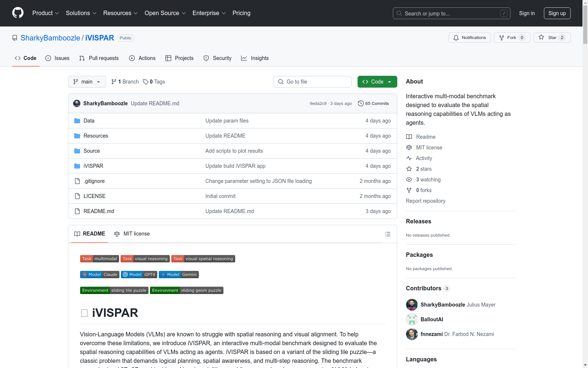Click fnnezami contributor avatar

pyautogui.click(x=412, y=334)
